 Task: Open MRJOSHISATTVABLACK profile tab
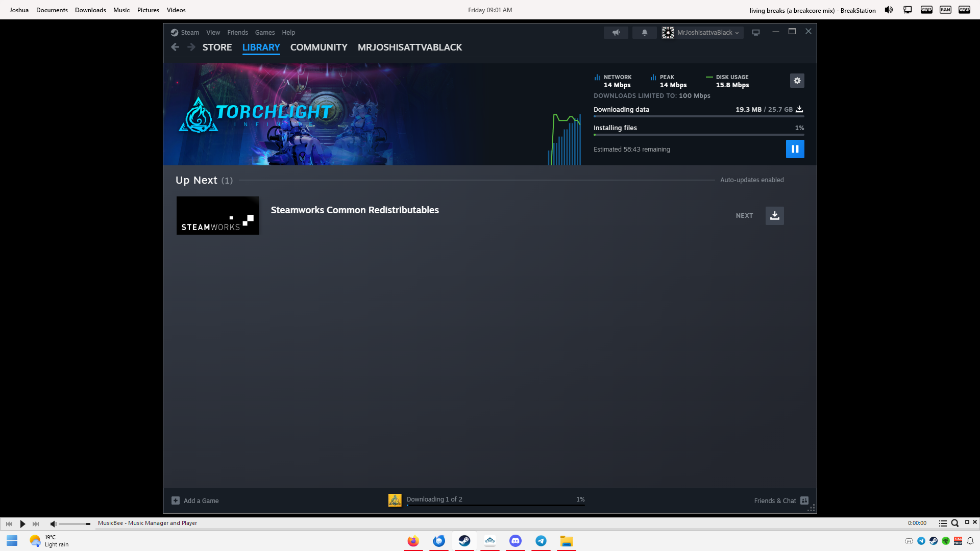tap(410, 47)
